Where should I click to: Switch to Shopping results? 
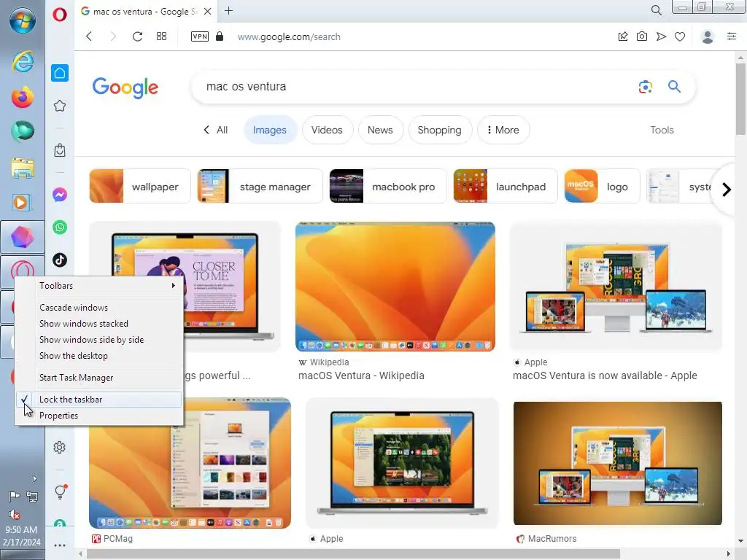pos(439,130)
